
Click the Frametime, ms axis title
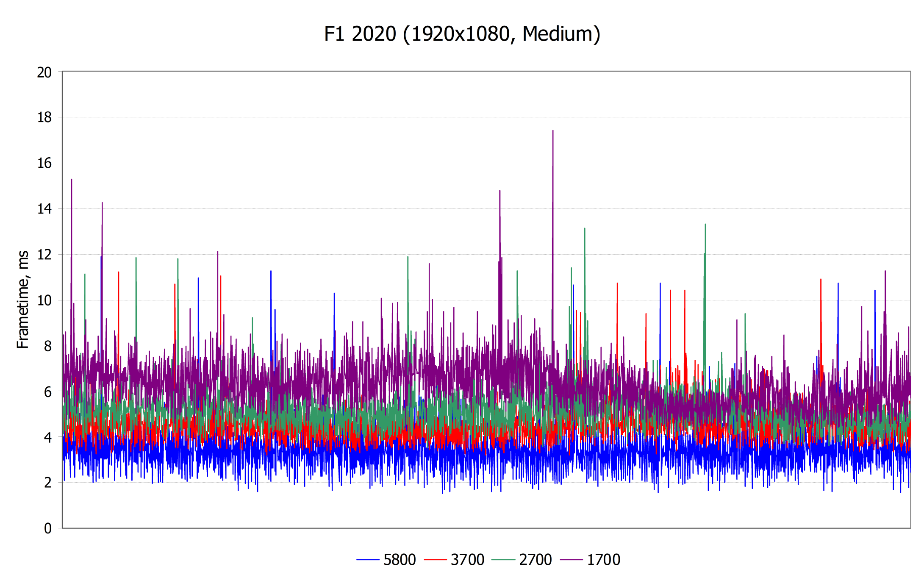click(23, 300)
